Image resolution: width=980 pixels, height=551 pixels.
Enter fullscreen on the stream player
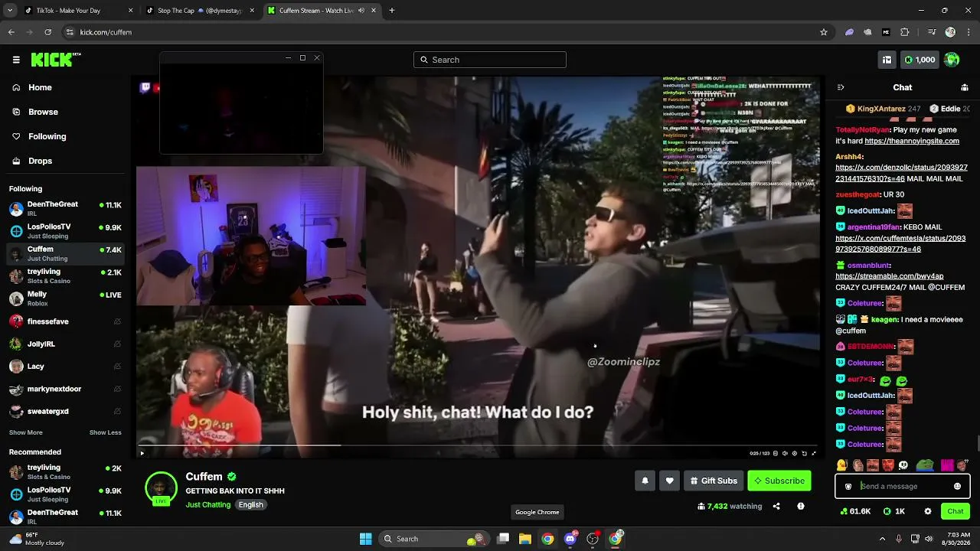click(813, 453)
